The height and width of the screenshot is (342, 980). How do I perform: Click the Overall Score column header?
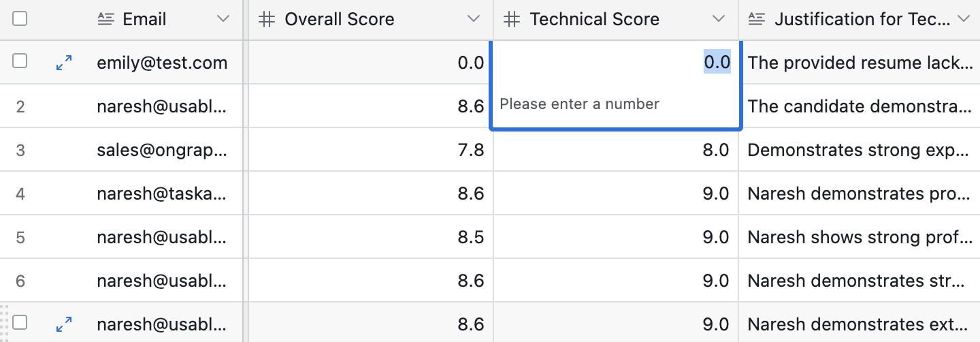pyautogui.click(x=339, y=20)
